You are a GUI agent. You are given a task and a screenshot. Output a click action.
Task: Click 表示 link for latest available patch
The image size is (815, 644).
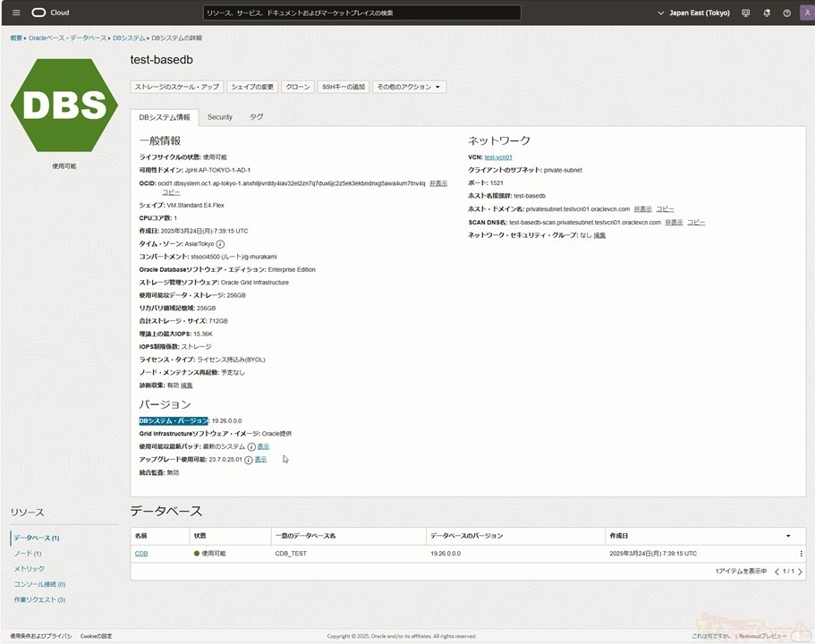264,447
